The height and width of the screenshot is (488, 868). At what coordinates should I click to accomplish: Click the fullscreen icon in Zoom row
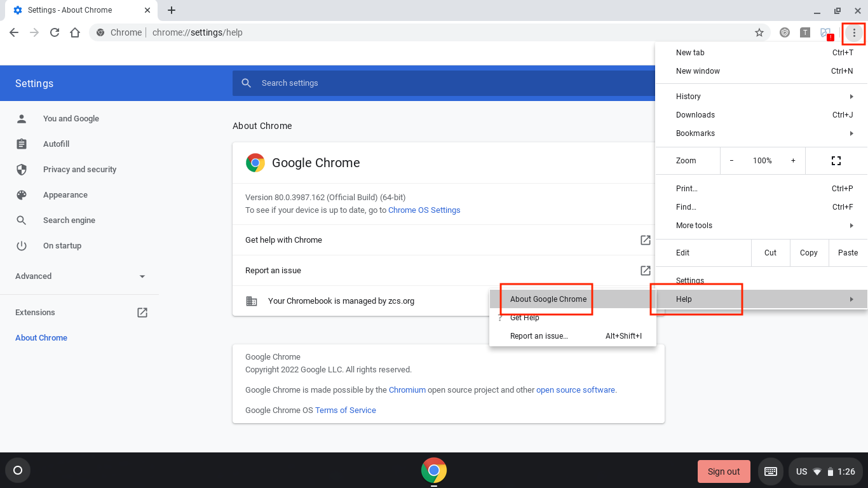(x=836, y=161)
